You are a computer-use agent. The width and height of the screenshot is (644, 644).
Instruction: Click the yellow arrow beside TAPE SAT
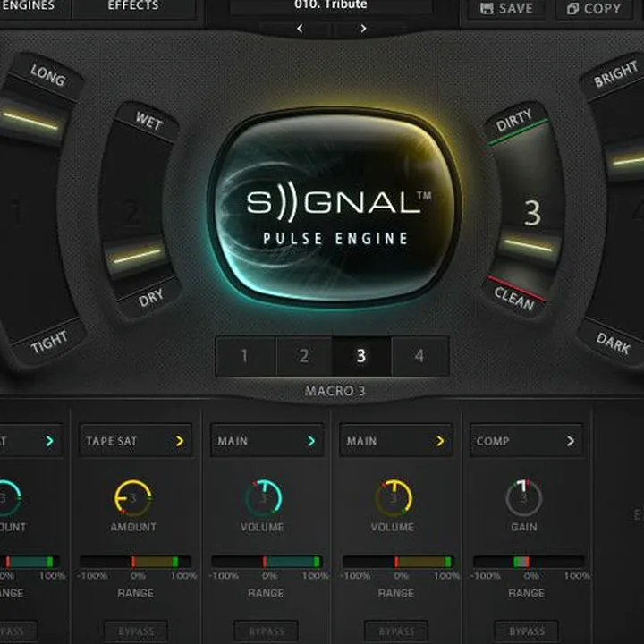pyautogui.click(x=180, y=441)
